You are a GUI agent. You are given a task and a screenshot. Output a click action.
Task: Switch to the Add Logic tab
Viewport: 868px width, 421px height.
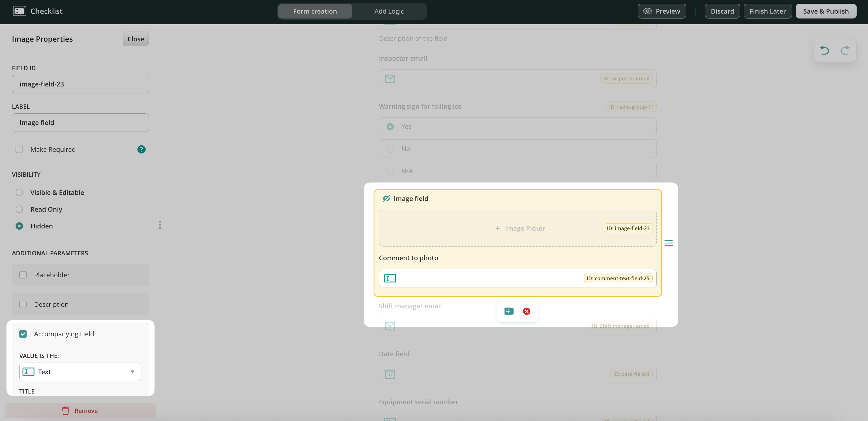click(x=389, y=11)
